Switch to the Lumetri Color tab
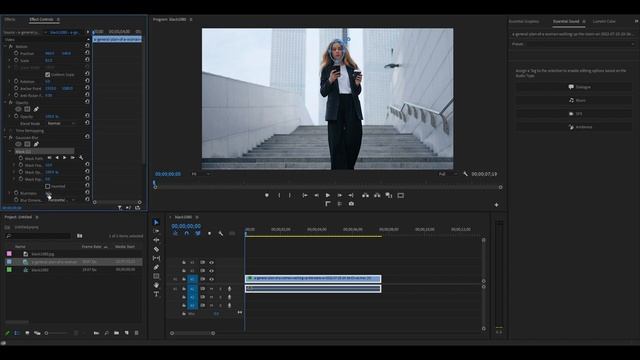640x360 pixels. point(604,21)
